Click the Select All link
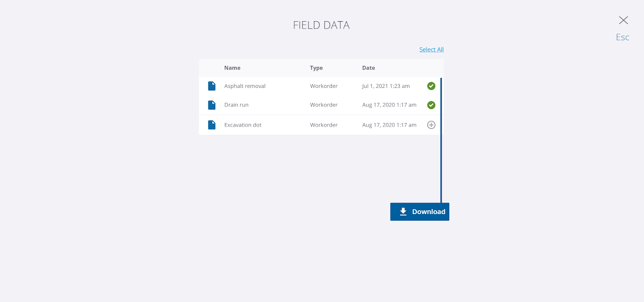 [432, 49]
